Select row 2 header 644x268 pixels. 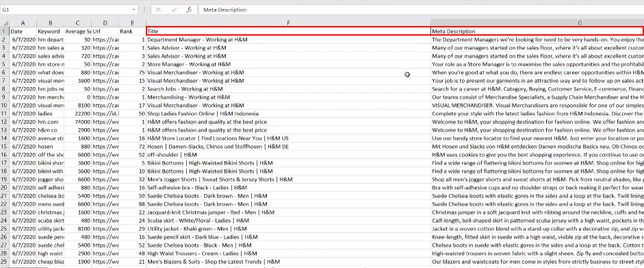click(5, 40)
